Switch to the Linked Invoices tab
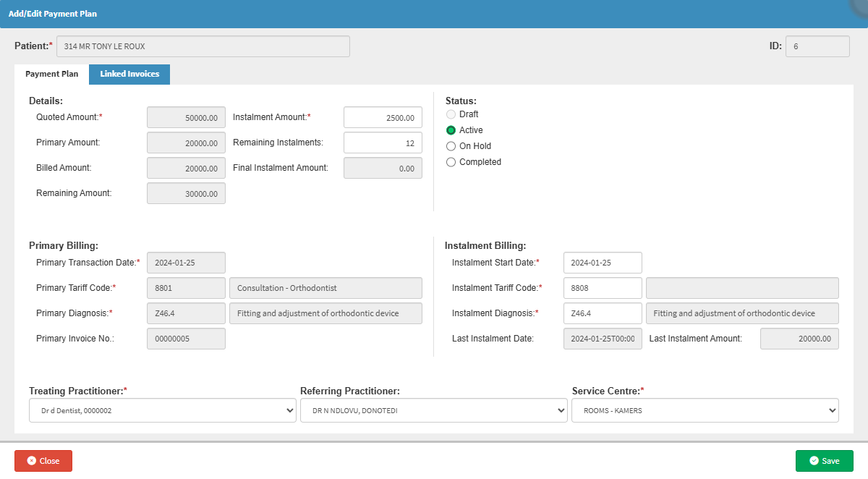The width and height of the screenshot is (868, 479). [129, 74]
